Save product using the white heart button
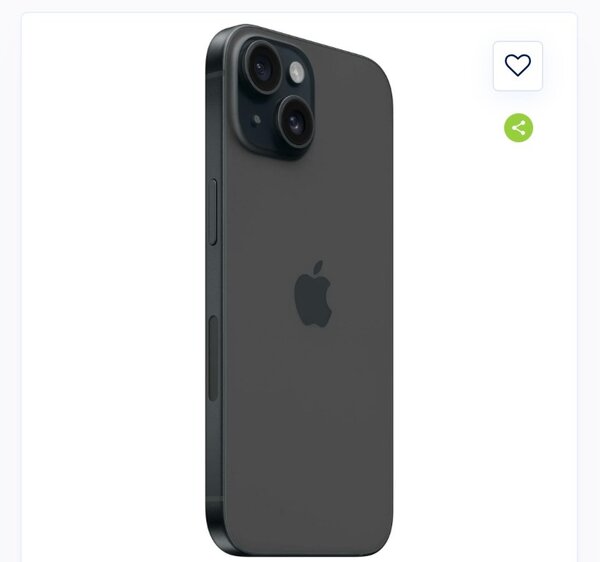 pos(518,66)
